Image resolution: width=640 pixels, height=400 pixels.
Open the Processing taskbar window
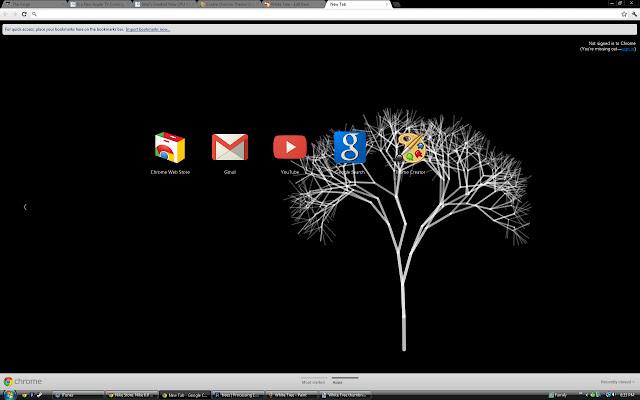point(238,395)
